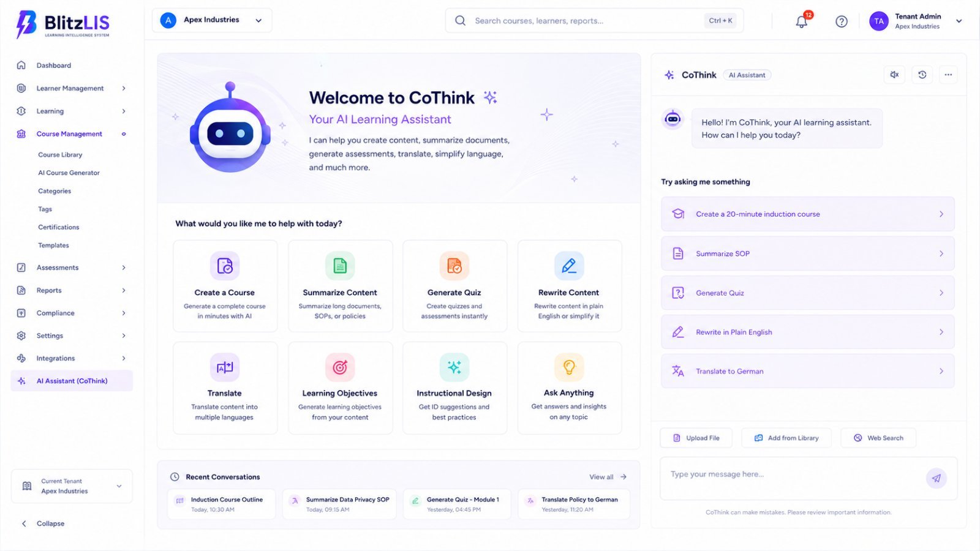Choose the Translate to German suggestion

coord(807,371)
